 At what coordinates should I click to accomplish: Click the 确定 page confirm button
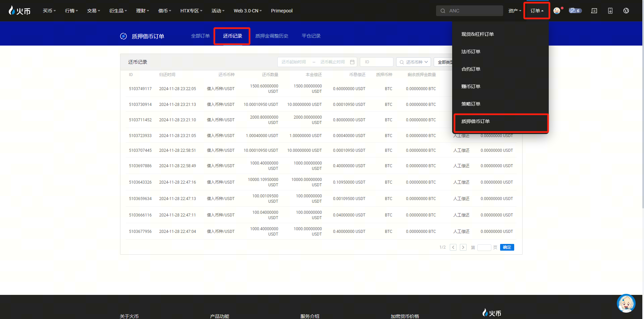point(507,247)
